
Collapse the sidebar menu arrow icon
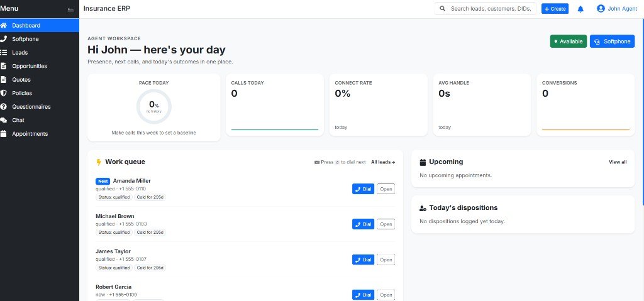coord(70,10)
